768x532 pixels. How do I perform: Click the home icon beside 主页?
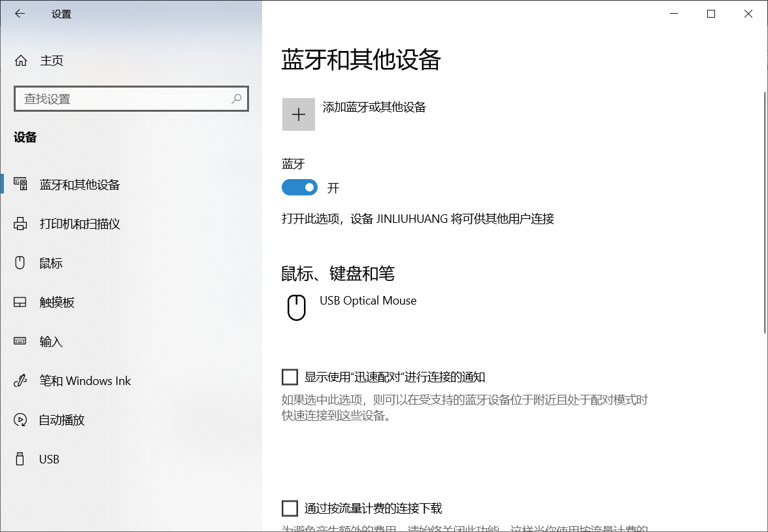click(x=21, y=61)
